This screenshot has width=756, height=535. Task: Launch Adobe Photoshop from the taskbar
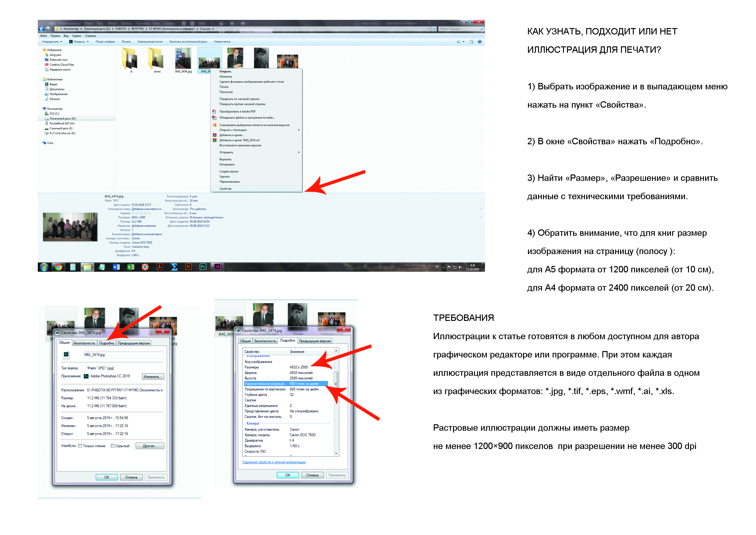pyautogui.click(x=203, y=267)
